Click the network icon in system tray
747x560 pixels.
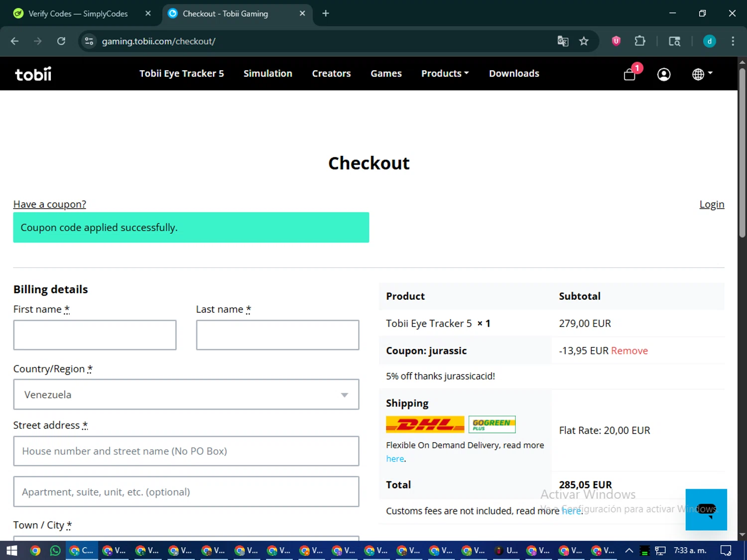coord(660,551)
